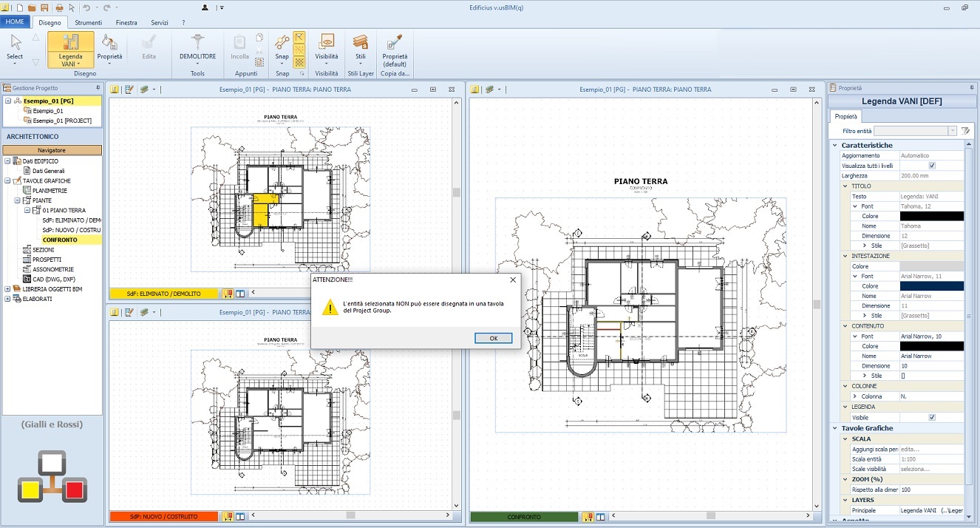The image size is (980, 528).
Task: Uncheck Visualizza tutti i livelli checkbox
Action: tap(931, 166)
